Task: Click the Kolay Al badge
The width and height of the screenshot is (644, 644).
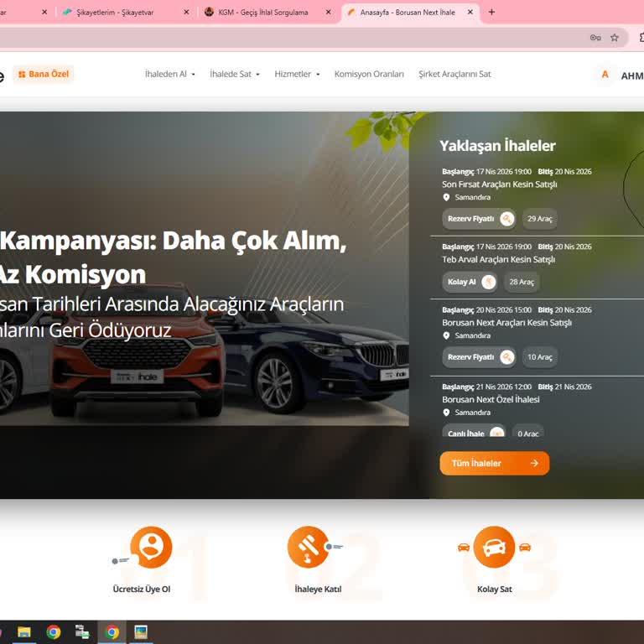Action: pyautogui.click(x=470, y=282)
